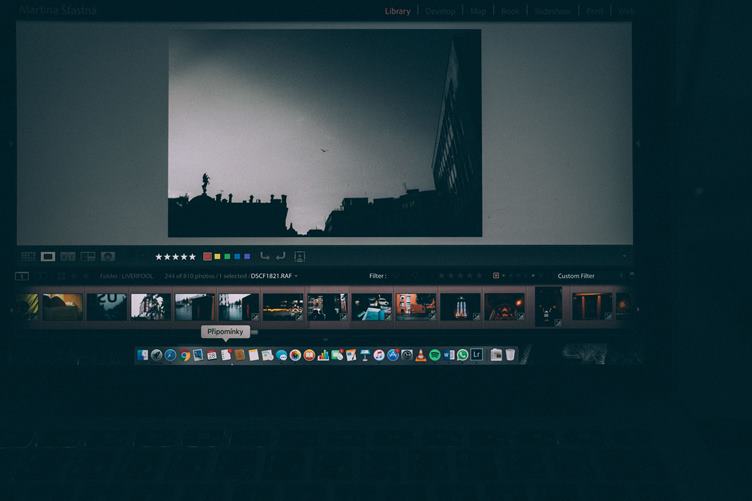Click the Filter: label in filmstrip bar
Screen dimensions: 752x501
[378, 276]
